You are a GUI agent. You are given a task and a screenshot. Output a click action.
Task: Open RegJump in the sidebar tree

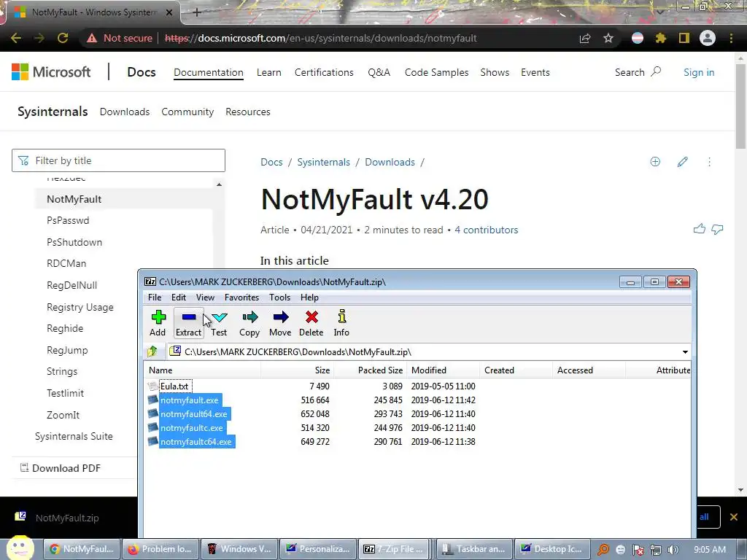click(x=67, y=350)
